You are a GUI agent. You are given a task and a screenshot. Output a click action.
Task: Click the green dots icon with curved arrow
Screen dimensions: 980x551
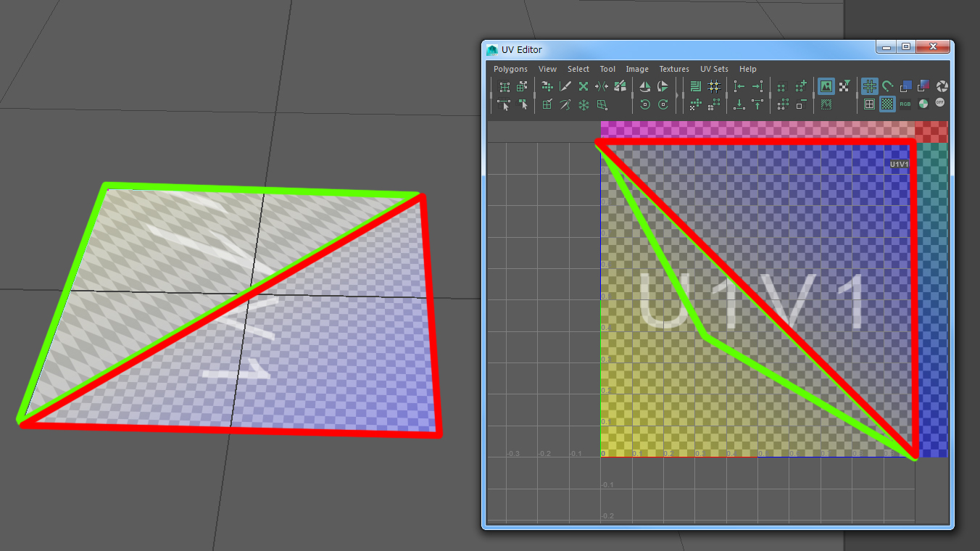click(547, 86)
